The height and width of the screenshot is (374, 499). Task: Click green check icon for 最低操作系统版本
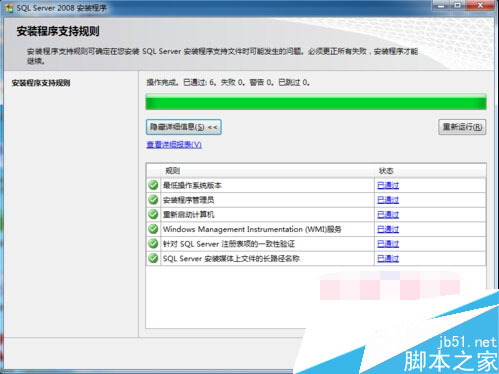153,185
